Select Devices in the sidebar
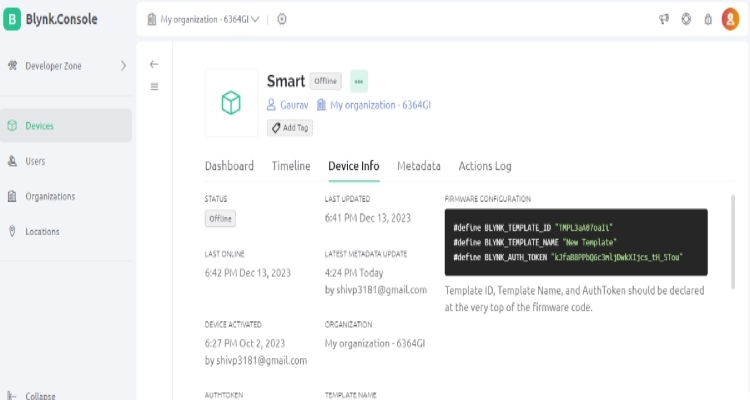 [66, 125]
